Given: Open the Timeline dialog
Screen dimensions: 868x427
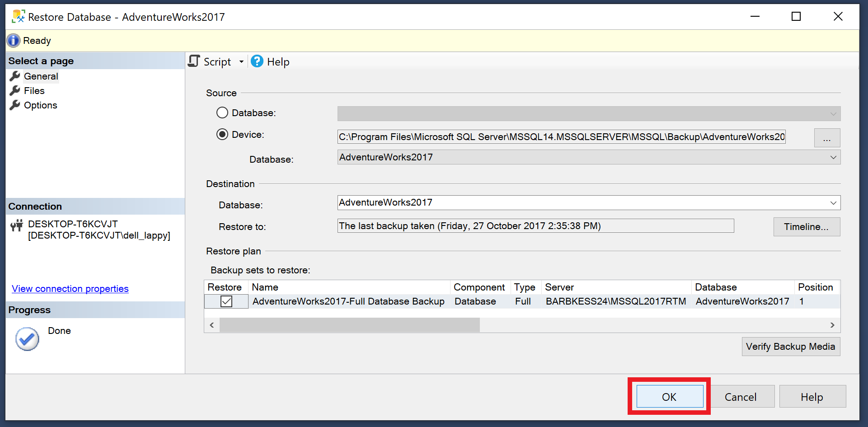Looking at the screenshot, I should tap(807, 226).
